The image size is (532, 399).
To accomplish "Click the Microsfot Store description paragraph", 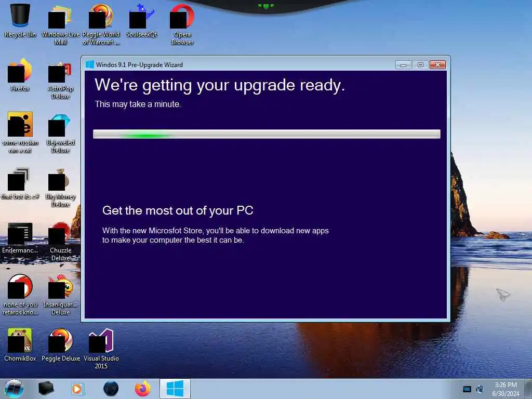I will coord(216,235).
